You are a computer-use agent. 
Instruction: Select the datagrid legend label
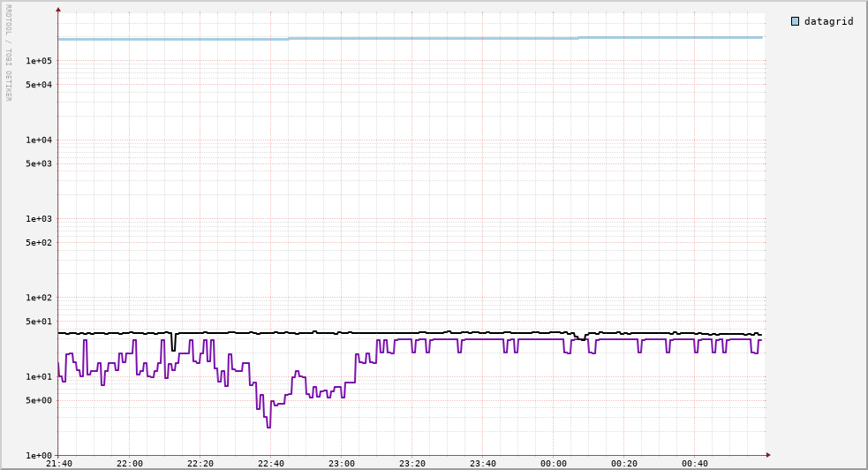tap(828, 21)
